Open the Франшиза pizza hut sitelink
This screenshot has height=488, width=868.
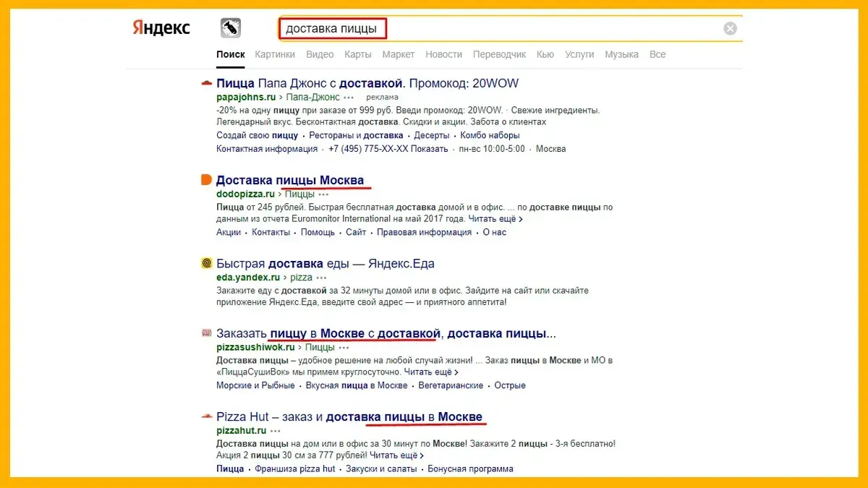pos(295,468)
